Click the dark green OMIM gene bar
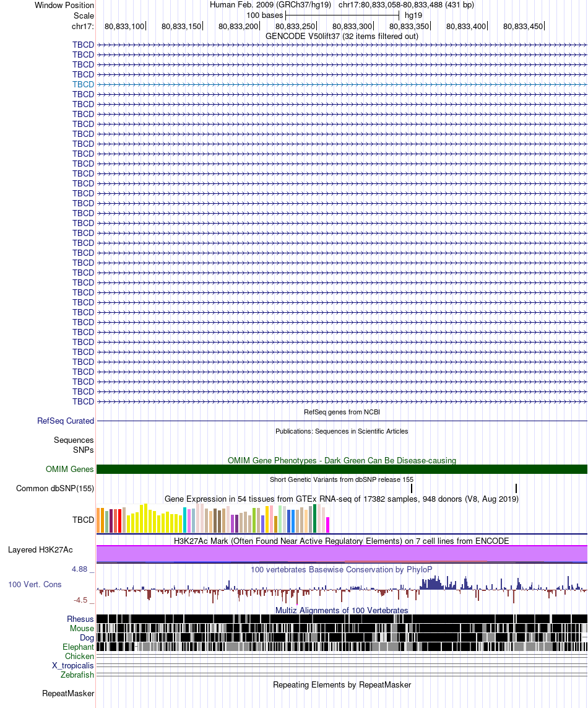This screenshot has height=708, width=588. [342, 469]
